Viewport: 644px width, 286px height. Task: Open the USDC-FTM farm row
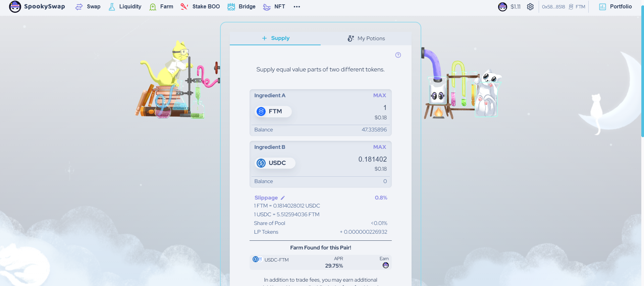coord(321,262)
